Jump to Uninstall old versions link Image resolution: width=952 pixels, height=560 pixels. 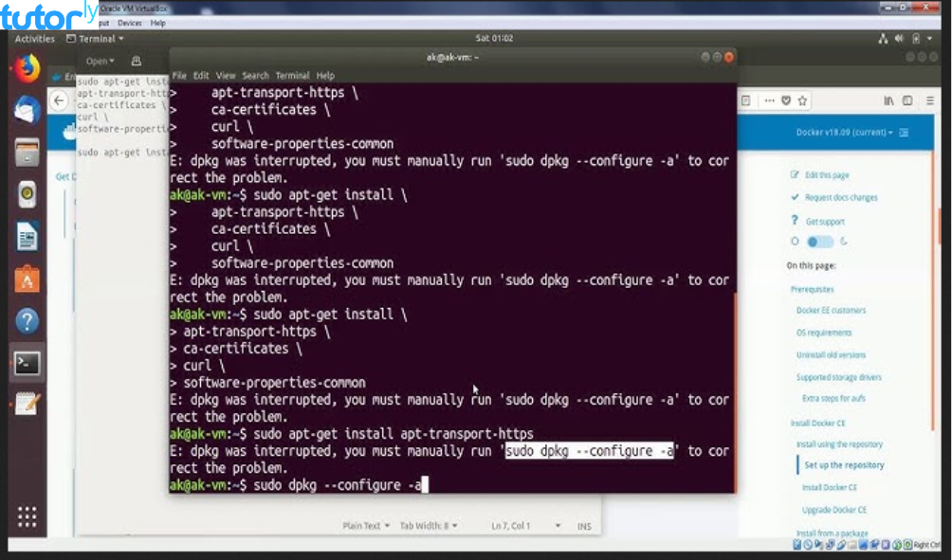click(x=831, y=355)
